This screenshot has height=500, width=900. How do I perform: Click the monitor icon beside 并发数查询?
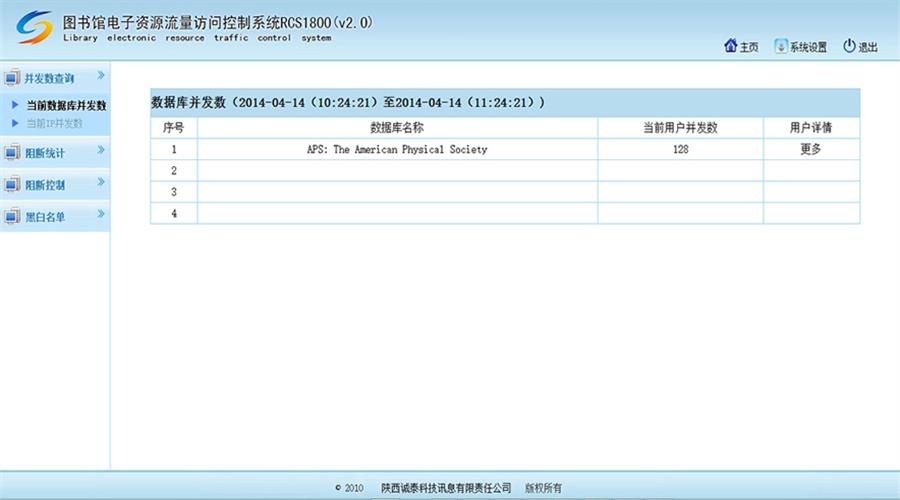[12, 77]
